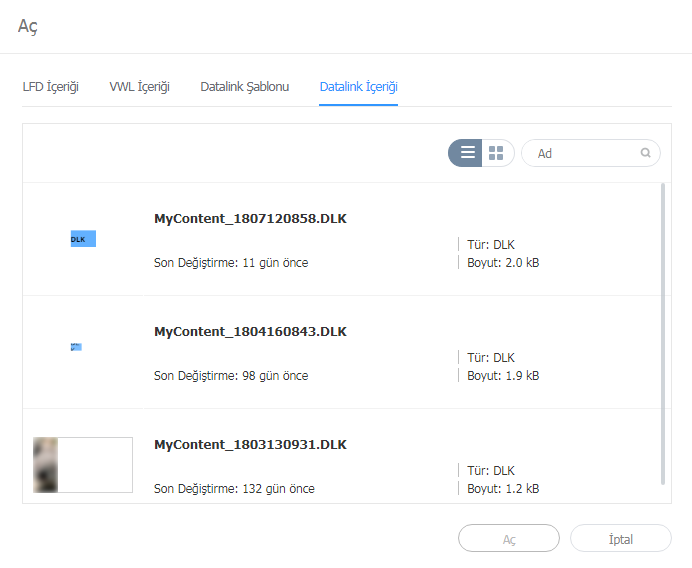This screenshot has width=692, height=568.
Task: Select the blue DLK thumbnail of MyContent_1807120858
Action: coord(83,239)
